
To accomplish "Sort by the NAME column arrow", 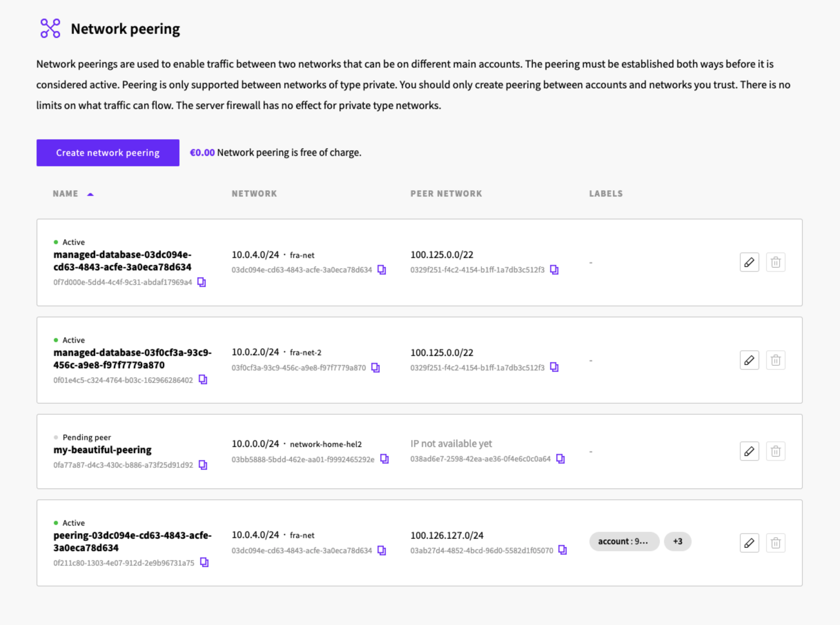I will [x=90, y=195].
